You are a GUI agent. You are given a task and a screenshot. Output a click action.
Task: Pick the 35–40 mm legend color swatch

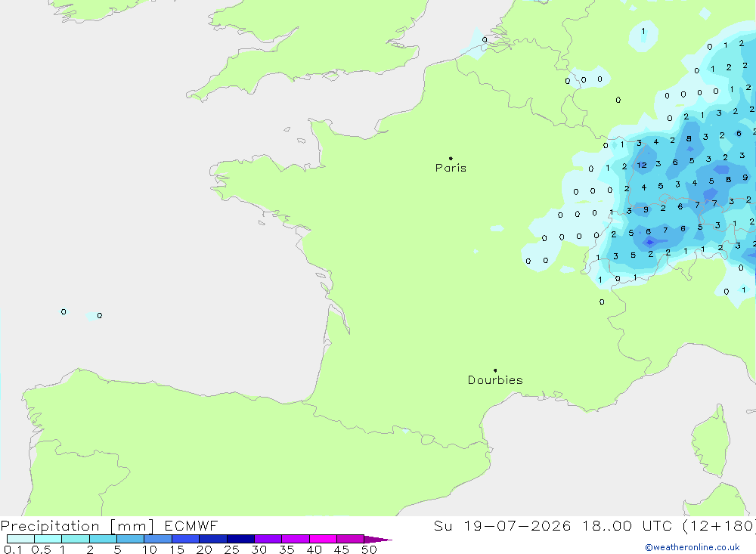(x=296, y=539)
